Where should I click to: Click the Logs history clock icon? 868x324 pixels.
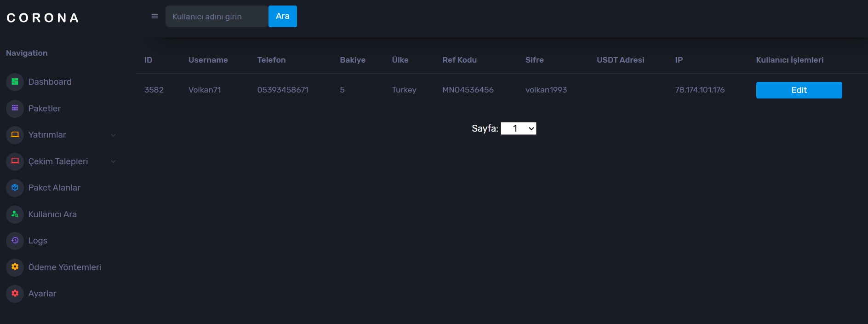click(x=15, y=241)
